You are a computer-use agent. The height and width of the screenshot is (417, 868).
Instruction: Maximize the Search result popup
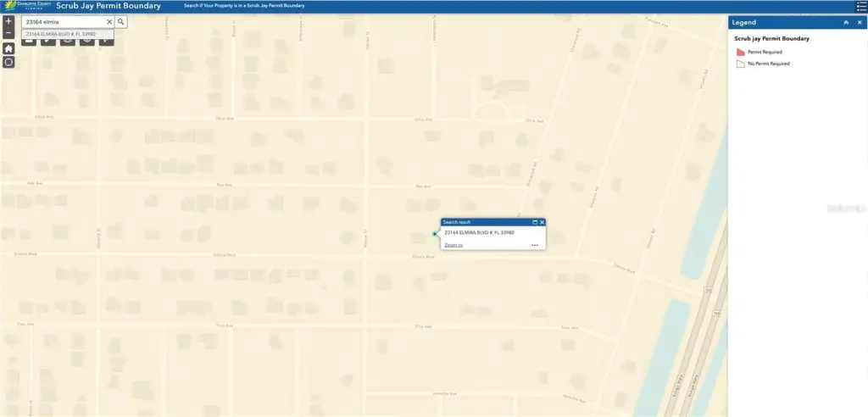click(535, 222)
